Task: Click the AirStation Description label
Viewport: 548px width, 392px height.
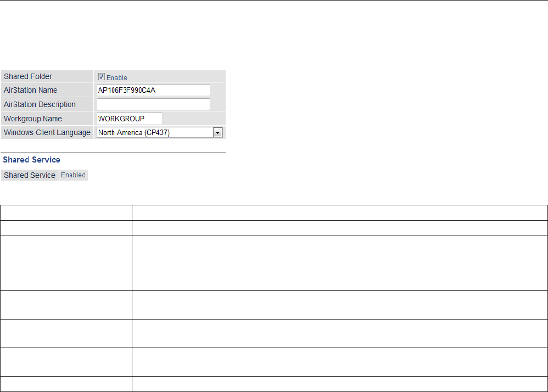Action: click(x=40, y=104)
